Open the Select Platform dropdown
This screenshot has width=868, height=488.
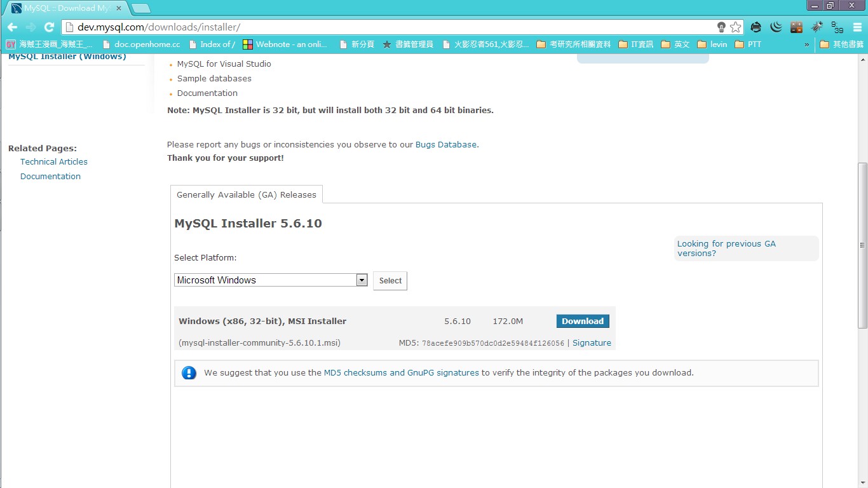(271, 280)
